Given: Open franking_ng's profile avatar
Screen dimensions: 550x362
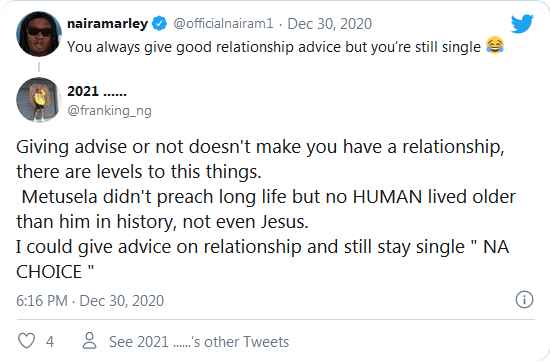Looking at the screenshot, I should [x=39, y=100].
